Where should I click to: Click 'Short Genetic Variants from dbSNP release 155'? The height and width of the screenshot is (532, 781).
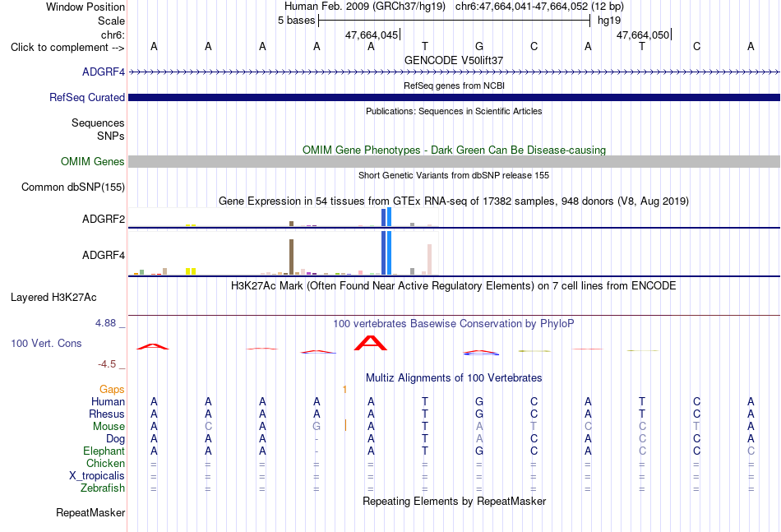pyautogui.click(x=454, y=175)
